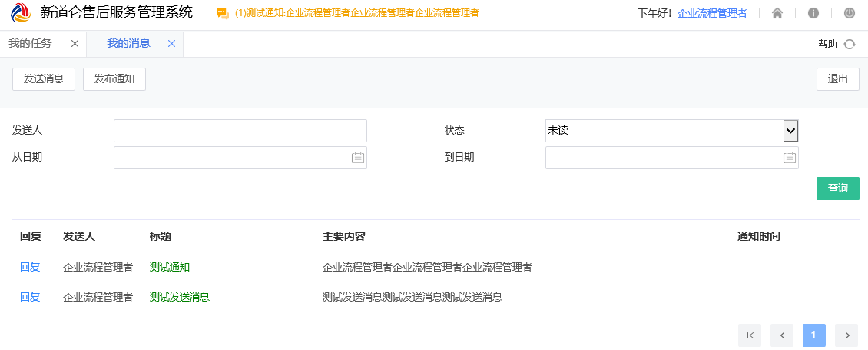Open the 测试通知 message title link
Image resolution: width=868 pixels, height=350 pixels.
[x=170, y=267]
